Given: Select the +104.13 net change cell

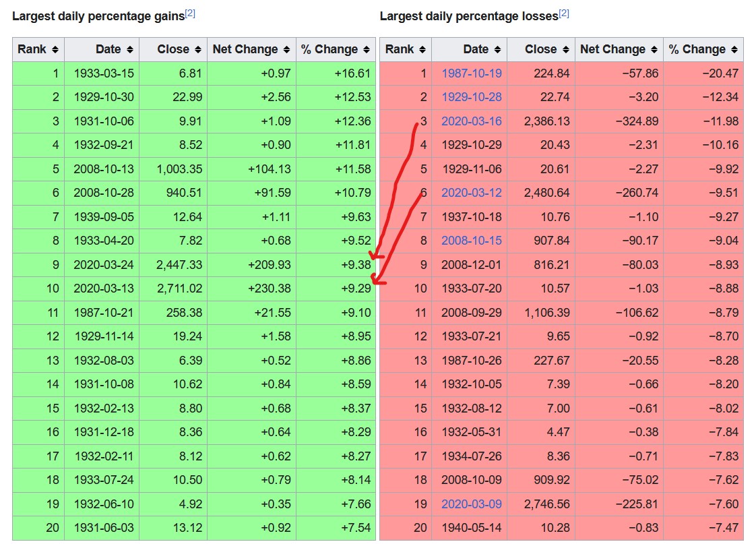Looking at the screenshot, I should [x=251, y=169].
